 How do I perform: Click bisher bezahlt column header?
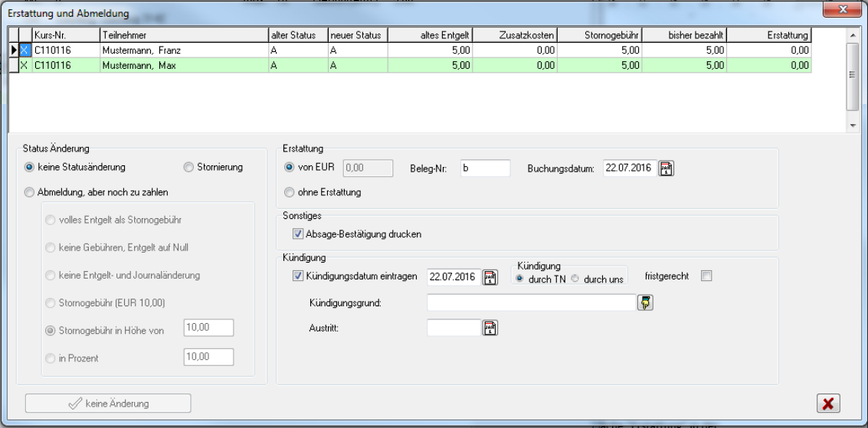pyautogui.click(x=684, y=35)
